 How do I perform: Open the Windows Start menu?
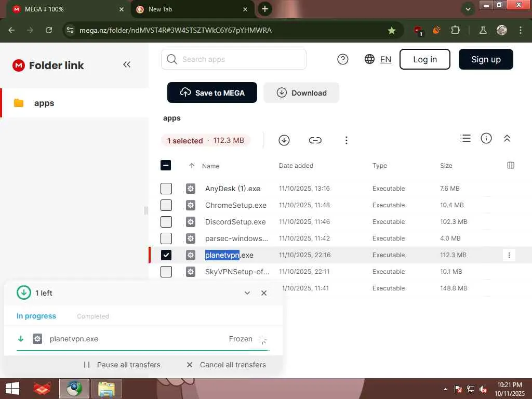pos(12,389)
